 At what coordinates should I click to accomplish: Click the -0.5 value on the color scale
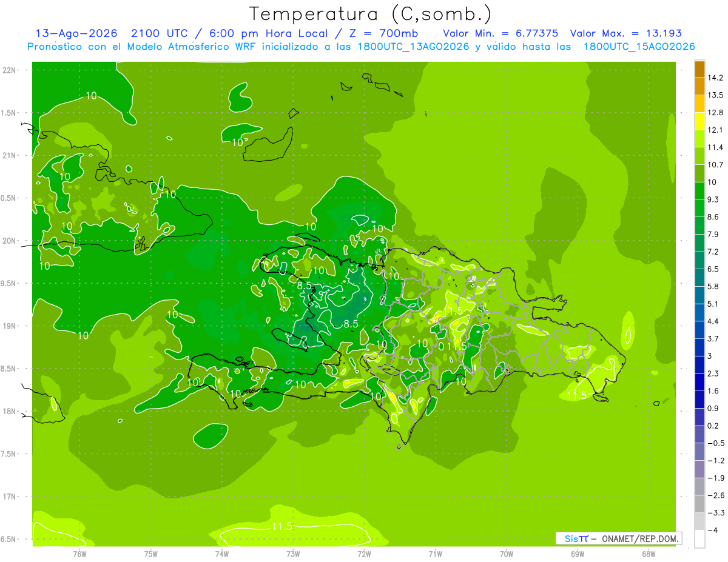coord(715,443)
